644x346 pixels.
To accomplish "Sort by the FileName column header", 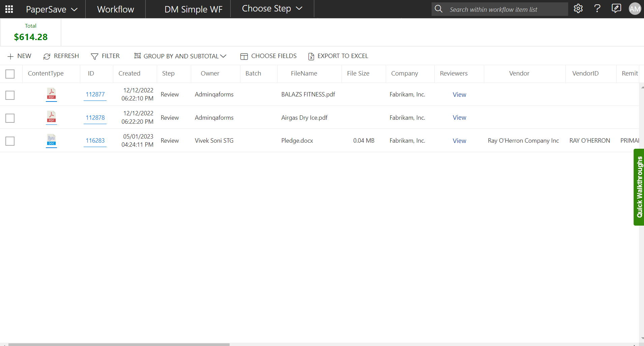I will click(x=304, y=73).
